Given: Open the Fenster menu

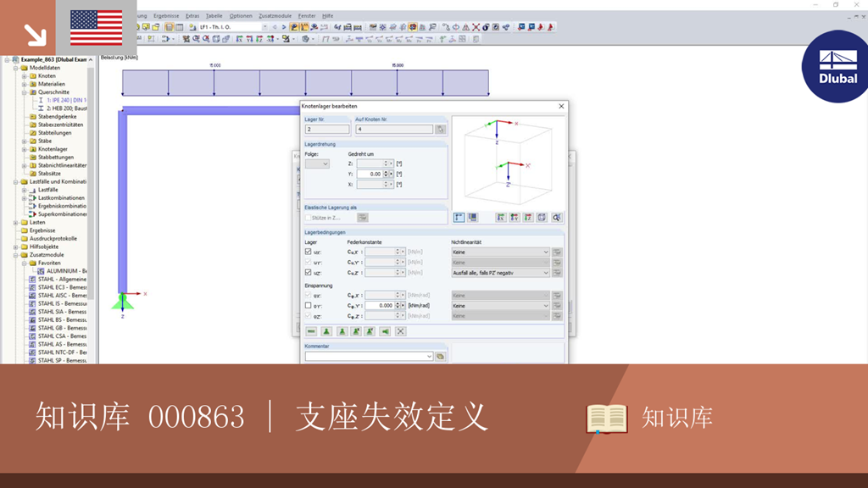Looking at the screenshot, I should 307,16.
